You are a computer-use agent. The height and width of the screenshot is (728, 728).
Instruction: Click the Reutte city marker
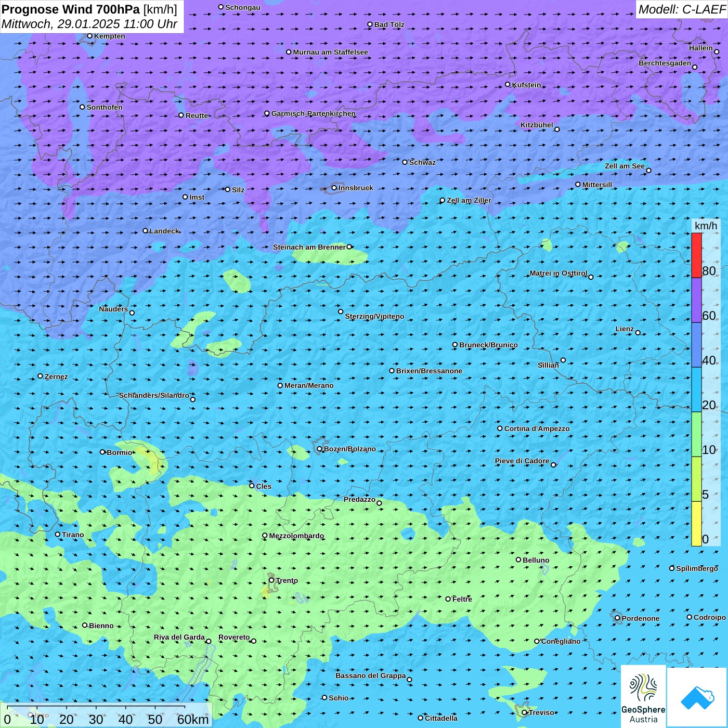point(181,115)
